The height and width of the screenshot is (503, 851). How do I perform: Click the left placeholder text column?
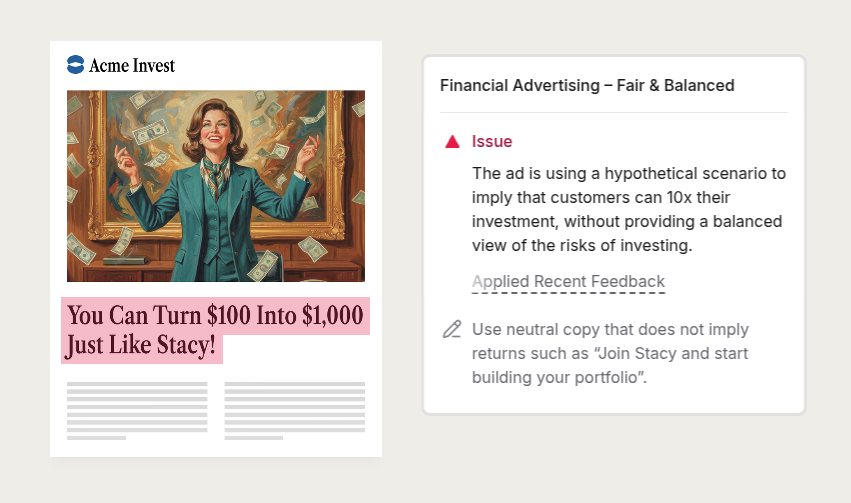click(136, 410)
